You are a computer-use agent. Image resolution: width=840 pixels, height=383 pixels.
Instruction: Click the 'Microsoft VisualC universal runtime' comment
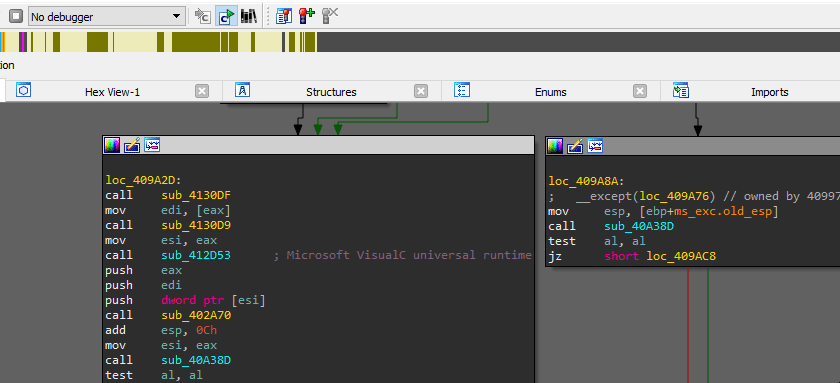click(x=408, y=255)
